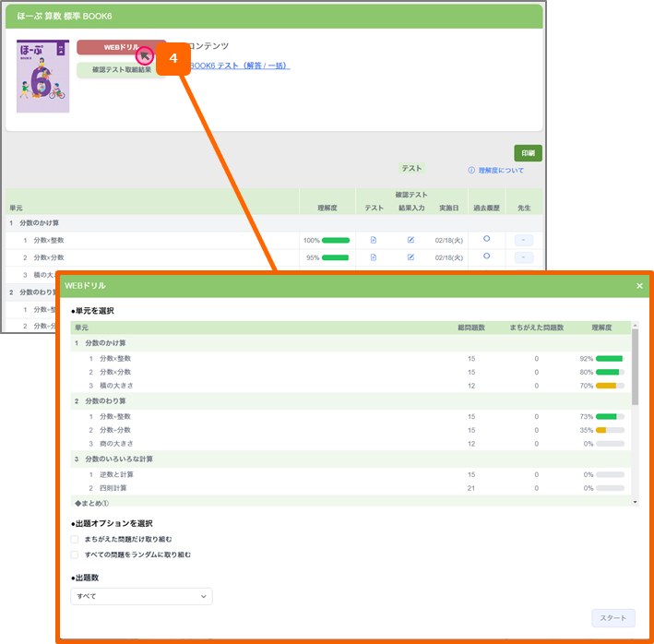Check すべての問題をランダムに取り組む option

(x=75, y=555)
